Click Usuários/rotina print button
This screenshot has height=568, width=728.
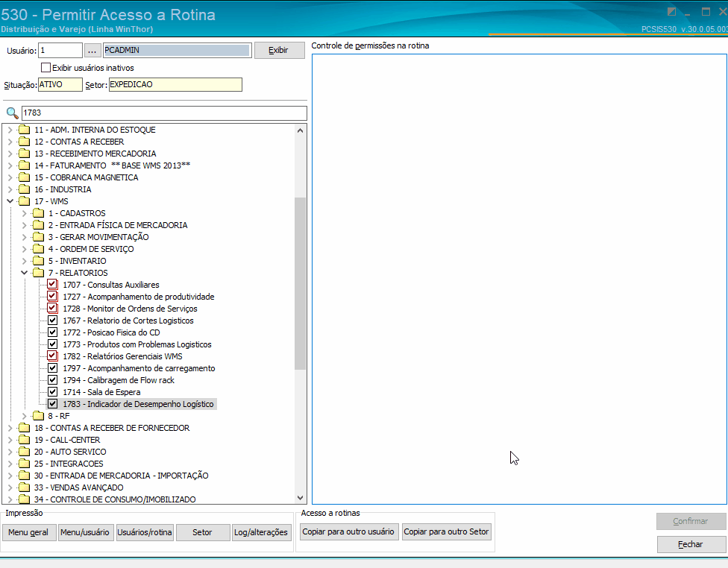tap(145, 532)
